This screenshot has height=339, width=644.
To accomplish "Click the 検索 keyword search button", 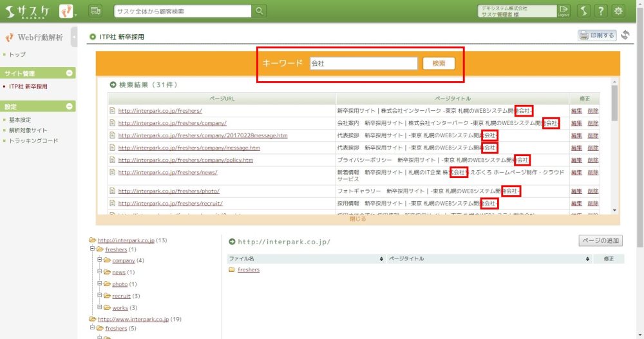I will tap(439, 63).
